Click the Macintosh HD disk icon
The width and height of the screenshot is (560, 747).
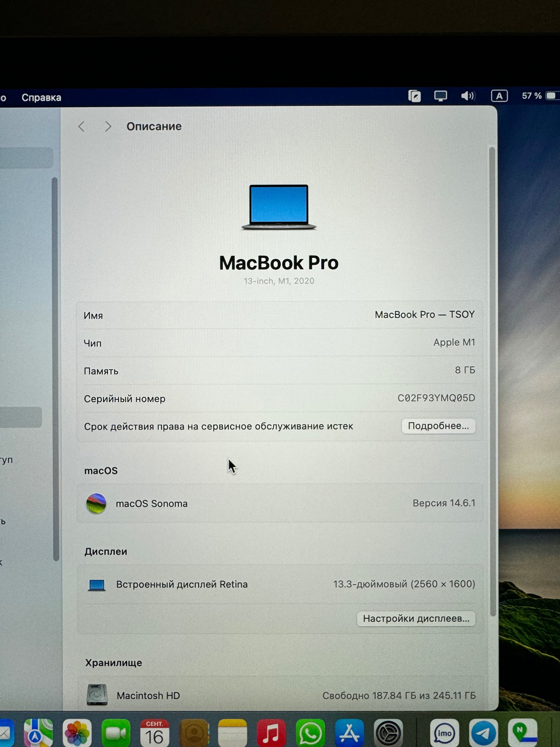(x=97, y=695)
